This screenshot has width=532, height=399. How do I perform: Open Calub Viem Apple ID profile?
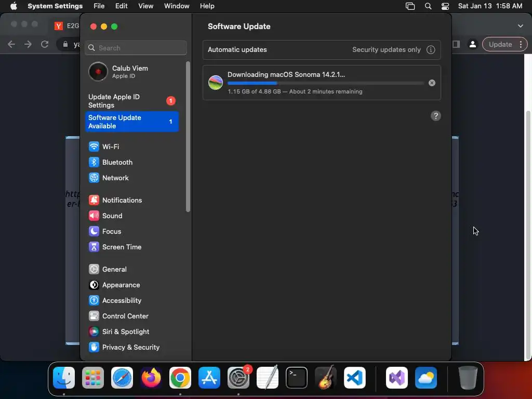(x=131, y=72)
